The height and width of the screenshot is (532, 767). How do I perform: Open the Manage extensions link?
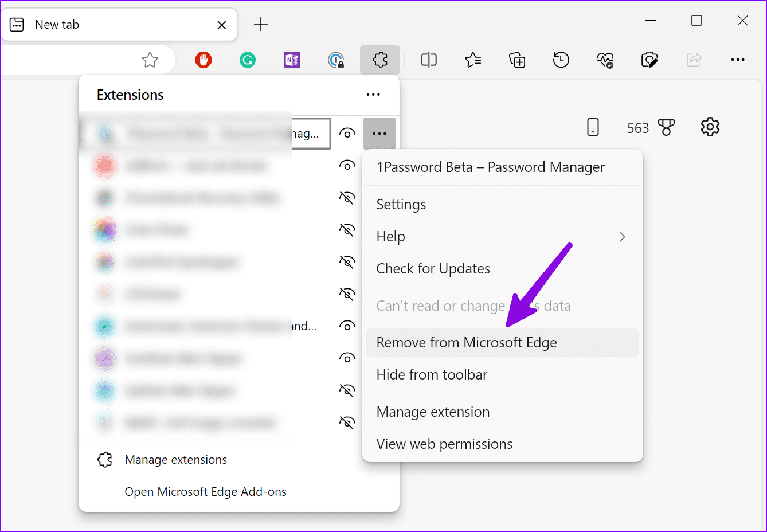coord(176,460)
